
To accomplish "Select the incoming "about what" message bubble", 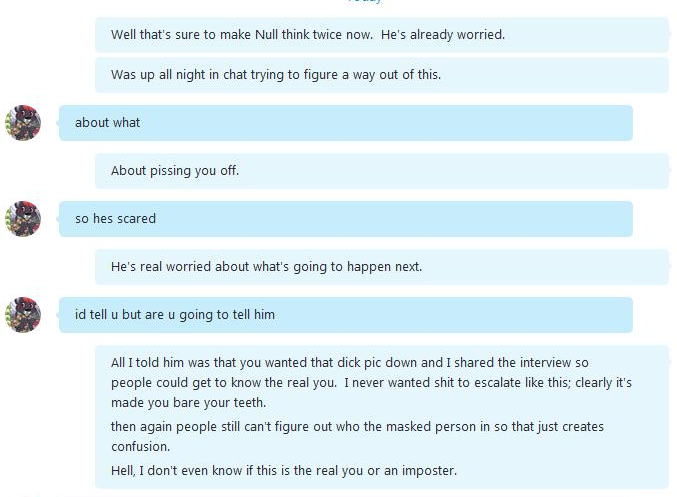I will [x=346, y=123].
